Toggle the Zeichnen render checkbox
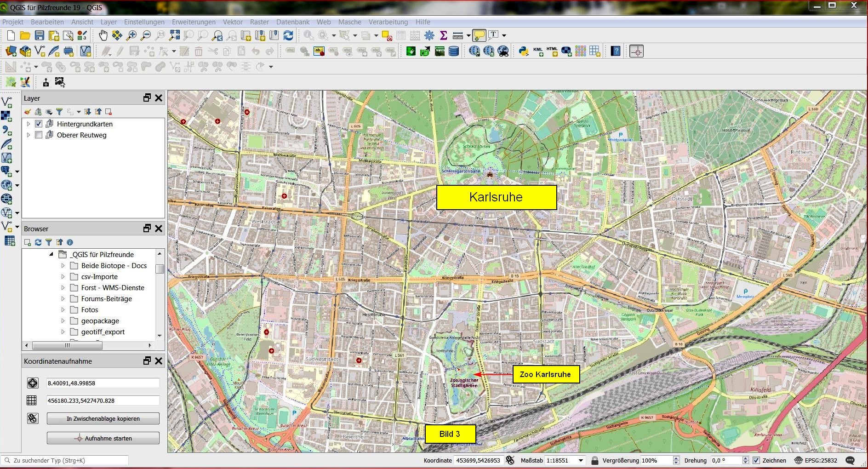This screenshot has height=469, width=868. point(756,460)
